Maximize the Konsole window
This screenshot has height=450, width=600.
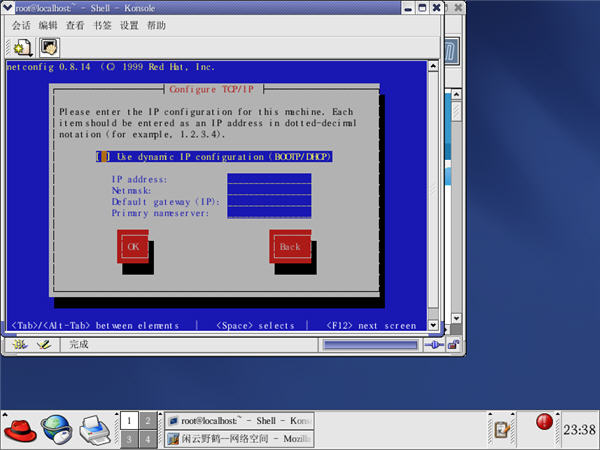click(x=422, y=8)
